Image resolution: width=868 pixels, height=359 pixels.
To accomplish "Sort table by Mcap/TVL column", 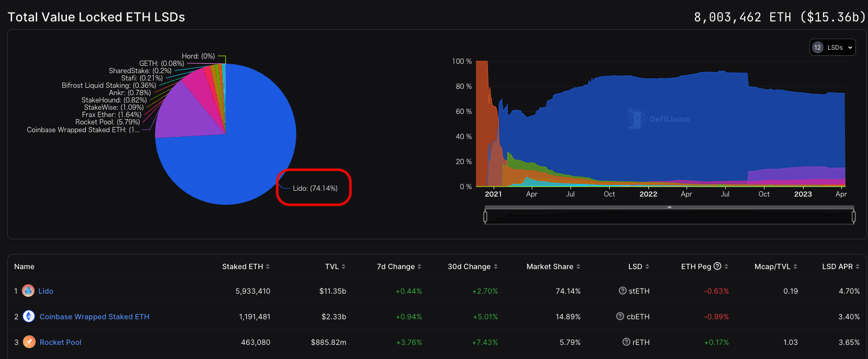I will click(x=776, y=267).
